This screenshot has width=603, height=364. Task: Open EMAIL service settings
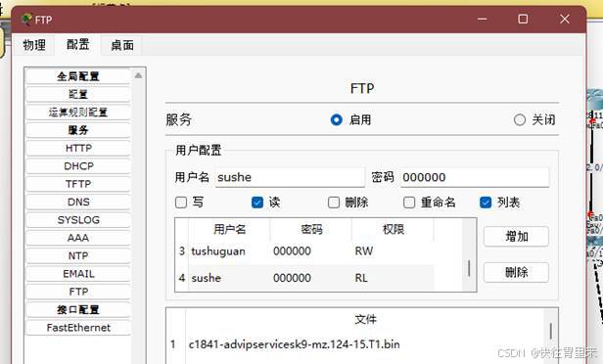78,274
